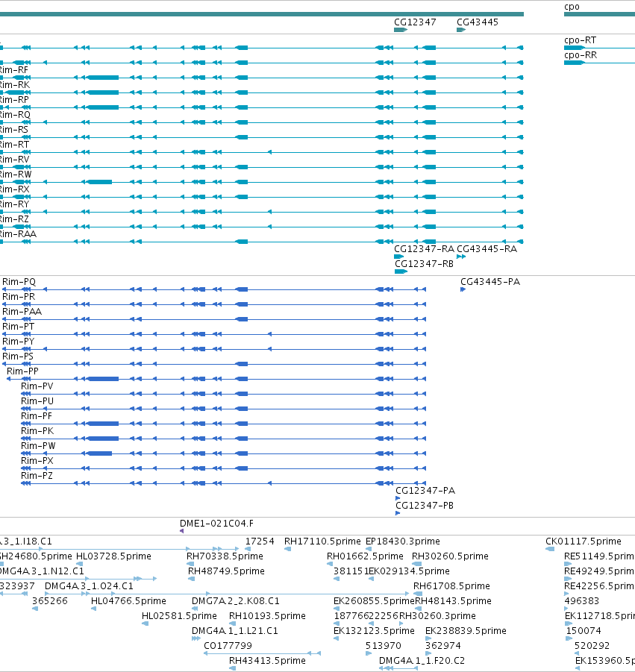635x672 pixels.
Task: Click the CG43445-RA transcript label
Action: click(487, 249)
